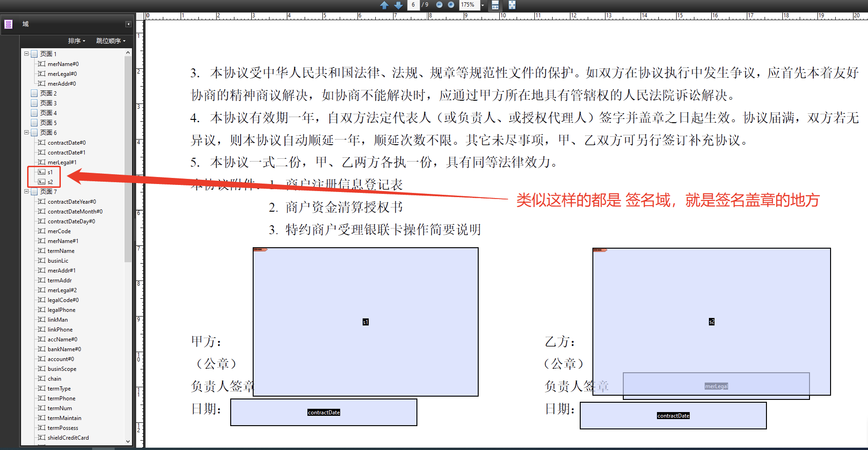Select the account#0 field
Screen dimensions: 868x450
[x=61, y=359]
